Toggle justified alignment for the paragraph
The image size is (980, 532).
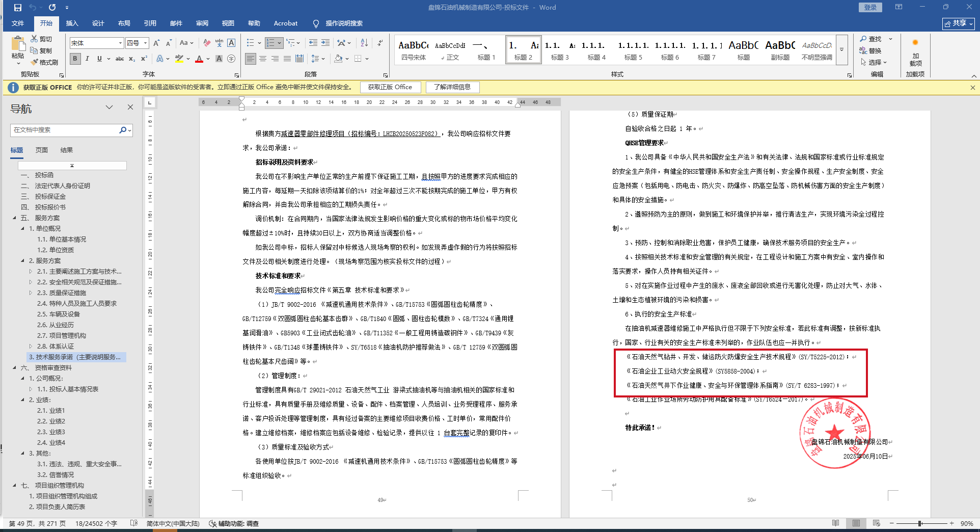pos(287,59)
